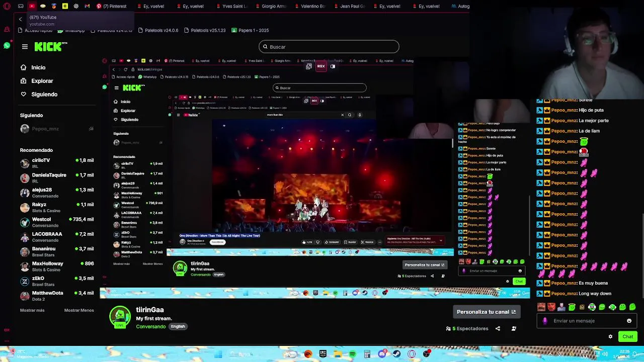Viewport: 644px width, 362px height.
Task: Switch to the Valentino tab
Action: (310, 6)
